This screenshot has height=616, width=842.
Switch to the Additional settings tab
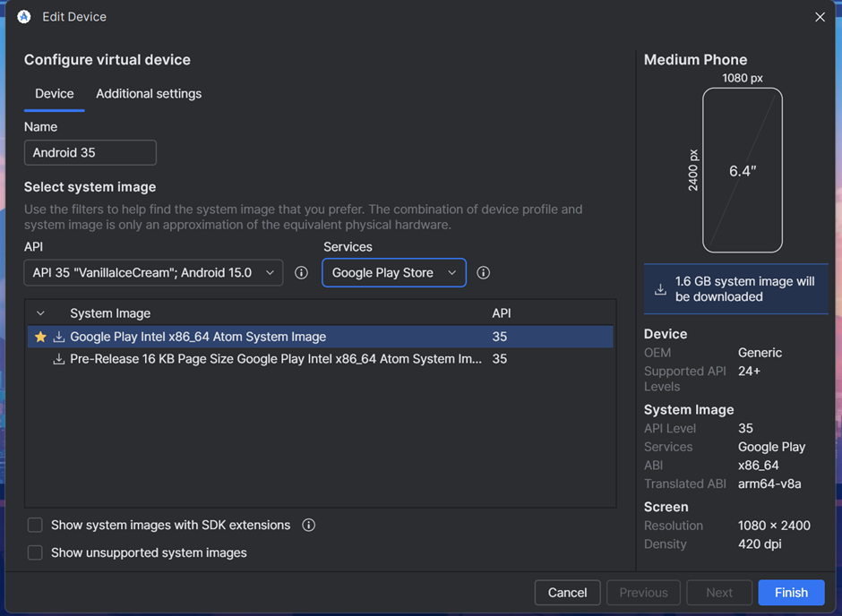coord(149,94)
